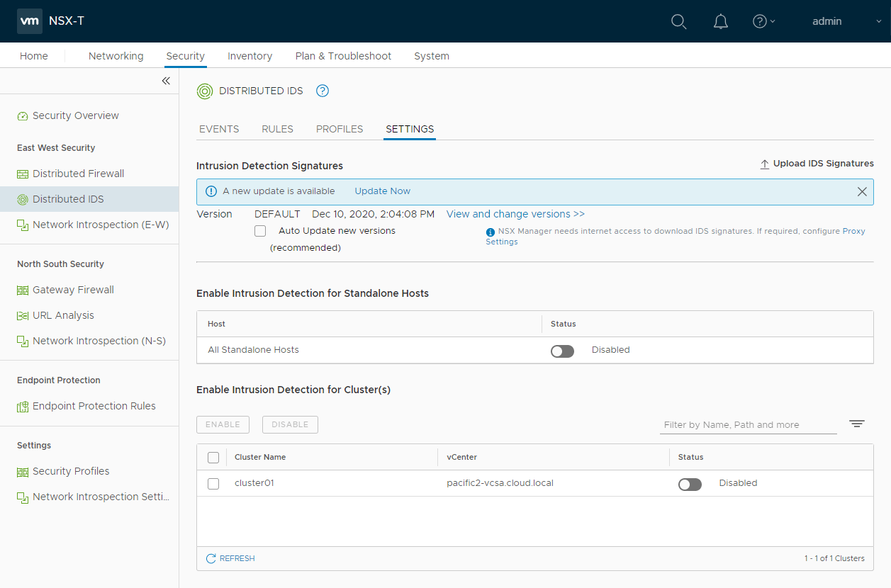Click the Network Introspection (E-W) icon
Screen dimensions: 891x588
pos(23,225)
